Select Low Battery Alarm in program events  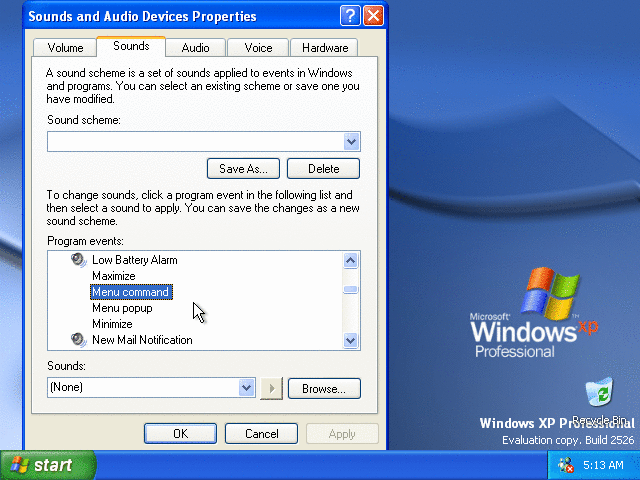[135, 260]
